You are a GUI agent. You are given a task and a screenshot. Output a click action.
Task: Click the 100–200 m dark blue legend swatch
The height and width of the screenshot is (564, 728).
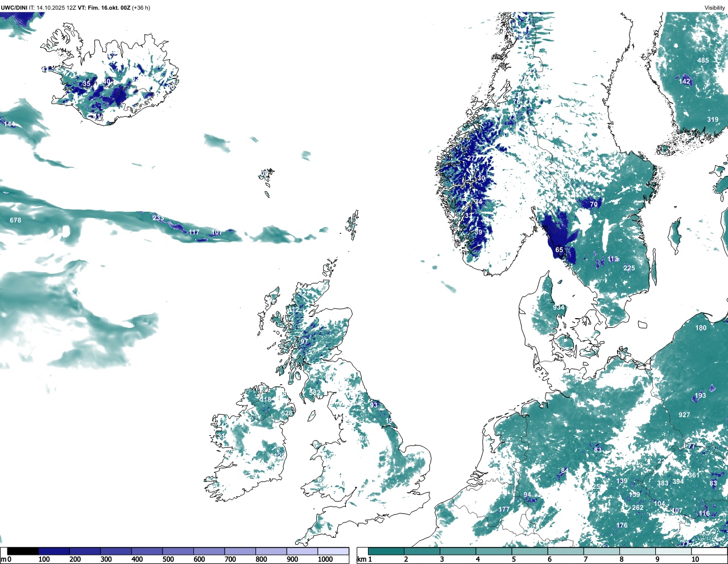pyautogui.click(x=54, y=551)
